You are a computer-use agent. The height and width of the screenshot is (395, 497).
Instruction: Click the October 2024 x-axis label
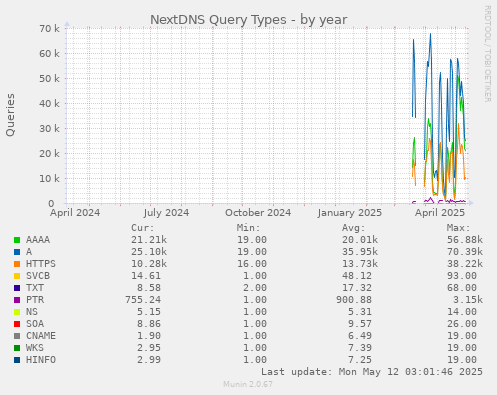(258, 213)
